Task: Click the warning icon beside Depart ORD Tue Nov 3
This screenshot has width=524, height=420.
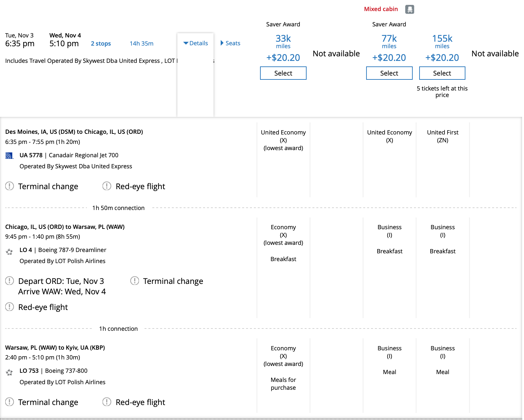Action: 9,281
